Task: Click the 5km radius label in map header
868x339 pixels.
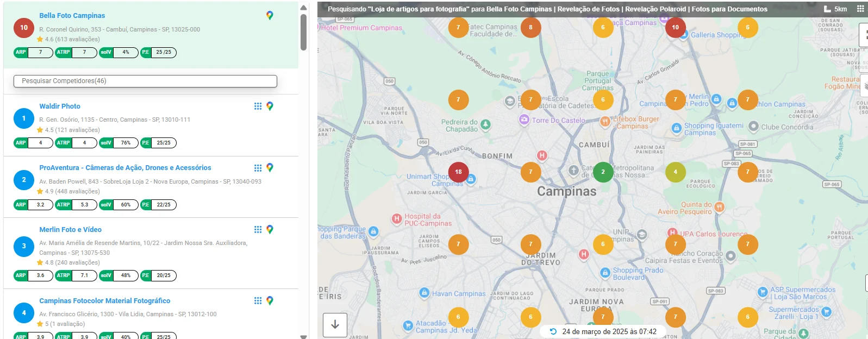Action: (x=841, y=9)
